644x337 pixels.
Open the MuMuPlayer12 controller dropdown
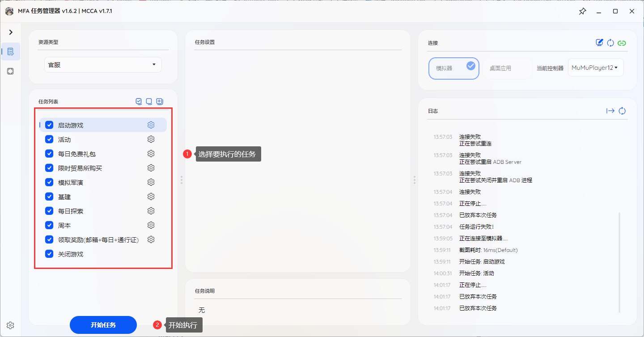click(x=595, y=68)
